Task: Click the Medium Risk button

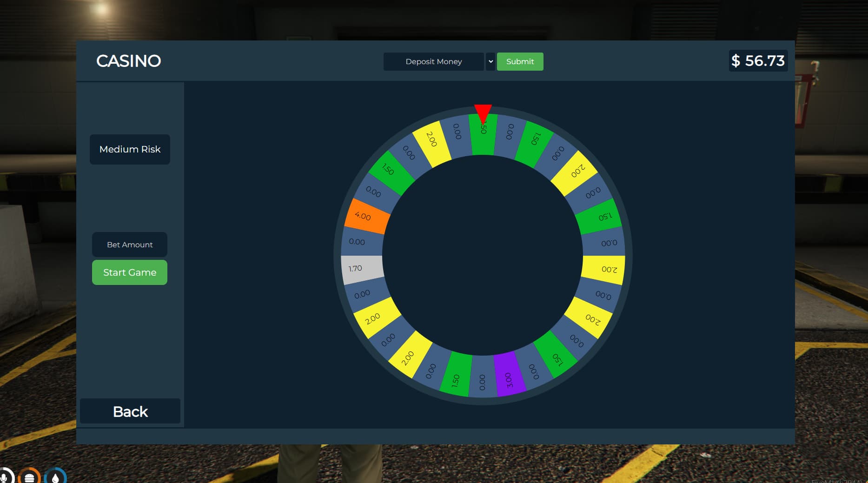Action: [130, 149]
